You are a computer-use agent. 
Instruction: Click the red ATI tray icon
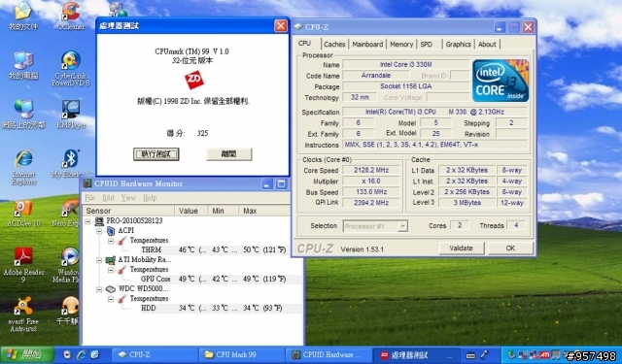544,355
